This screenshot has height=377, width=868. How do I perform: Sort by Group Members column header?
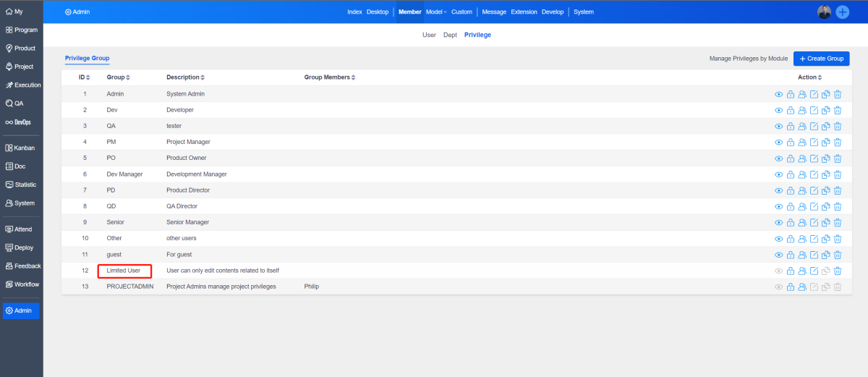click(330, 77)
